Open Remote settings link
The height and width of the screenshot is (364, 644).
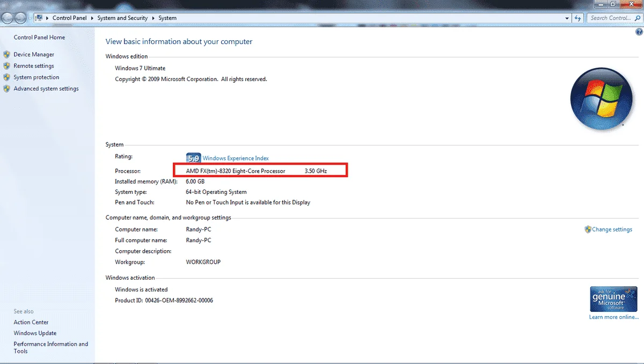click(x=34, y=65)
